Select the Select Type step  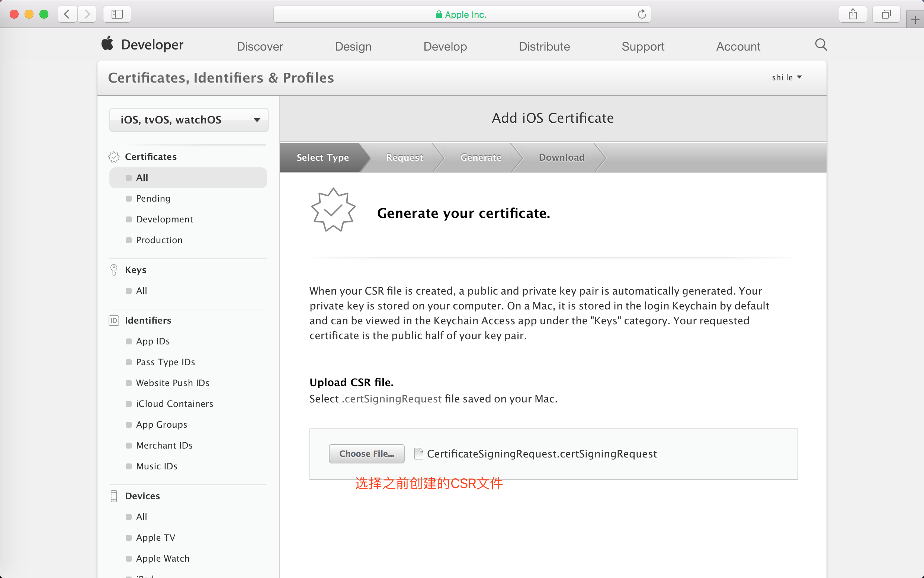(323, 157)
